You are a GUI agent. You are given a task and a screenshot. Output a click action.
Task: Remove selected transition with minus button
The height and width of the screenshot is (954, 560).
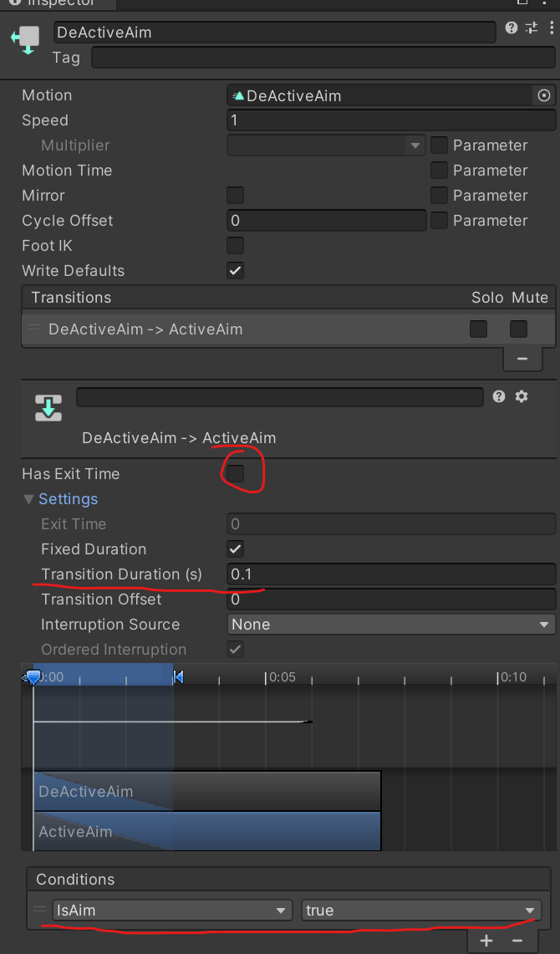[x=522, y=359]
